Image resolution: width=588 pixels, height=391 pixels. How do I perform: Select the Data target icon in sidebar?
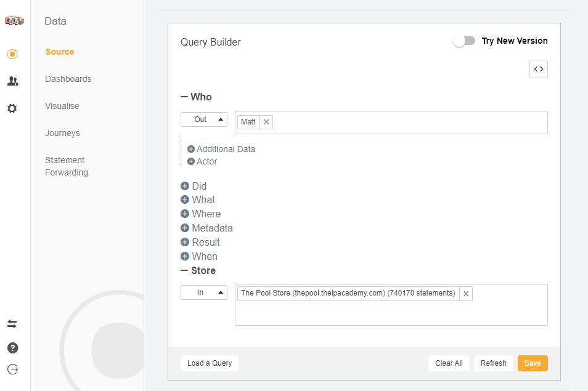point(12,54)
